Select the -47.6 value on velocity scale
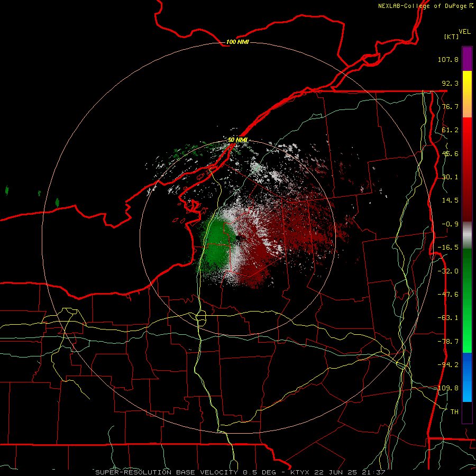The image size is (476, 476). click(448, 295)
